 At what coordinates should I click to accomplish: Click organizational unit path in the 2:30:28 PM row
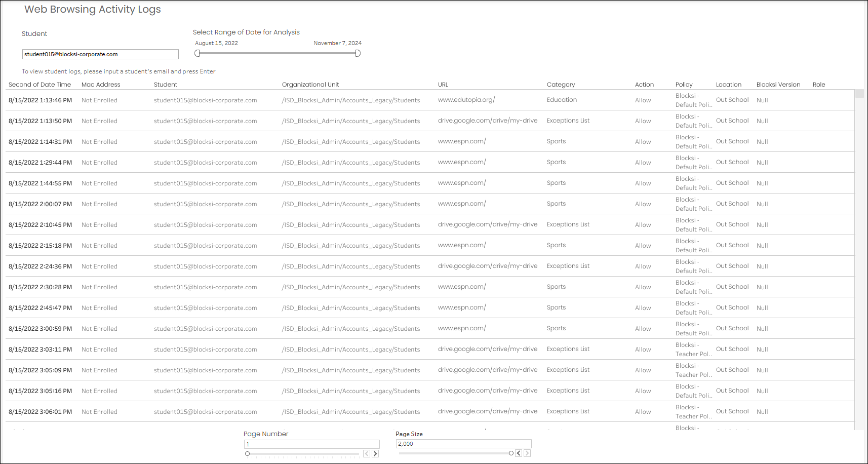pyautogui.click(x=351, y=287)
